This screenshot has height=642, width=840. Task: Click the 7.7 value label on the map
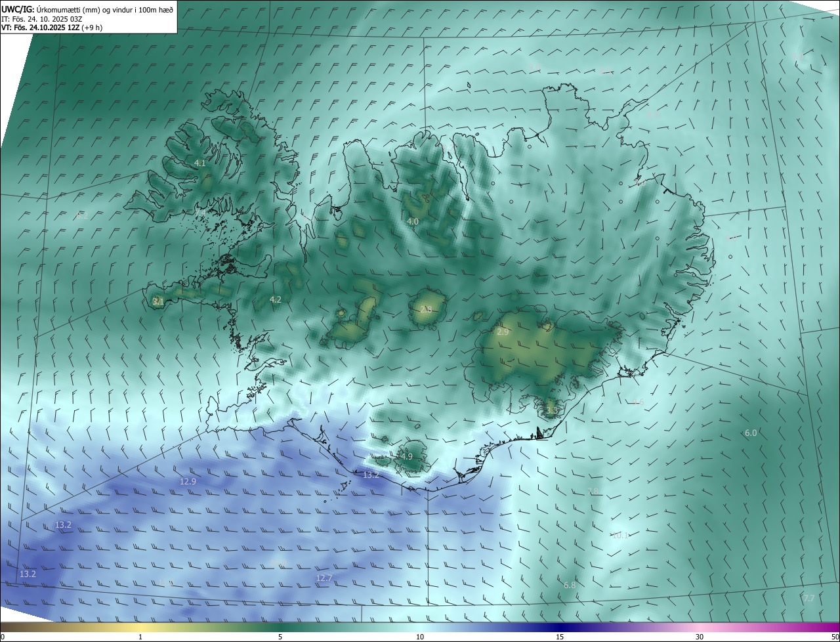coord(808,598)
